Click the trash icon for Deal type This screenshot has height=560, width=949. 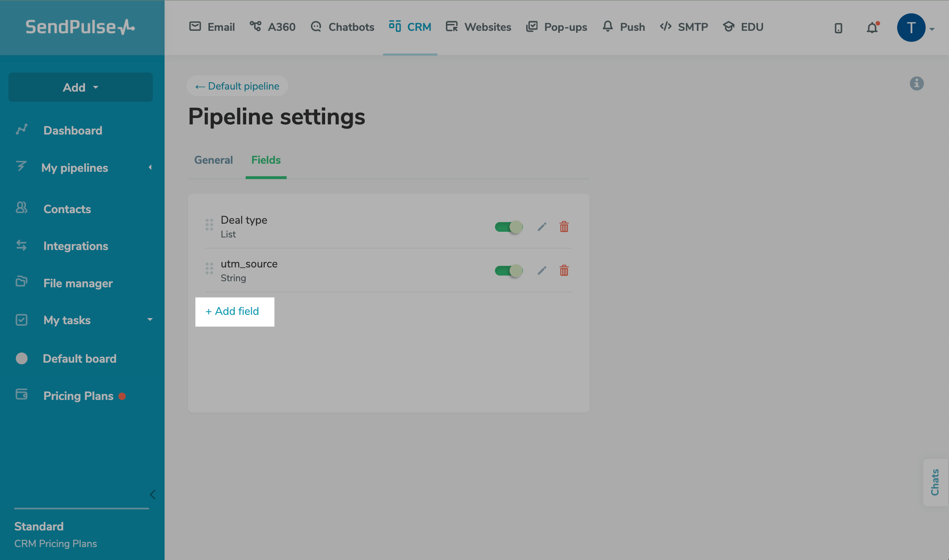click(564, 227)
